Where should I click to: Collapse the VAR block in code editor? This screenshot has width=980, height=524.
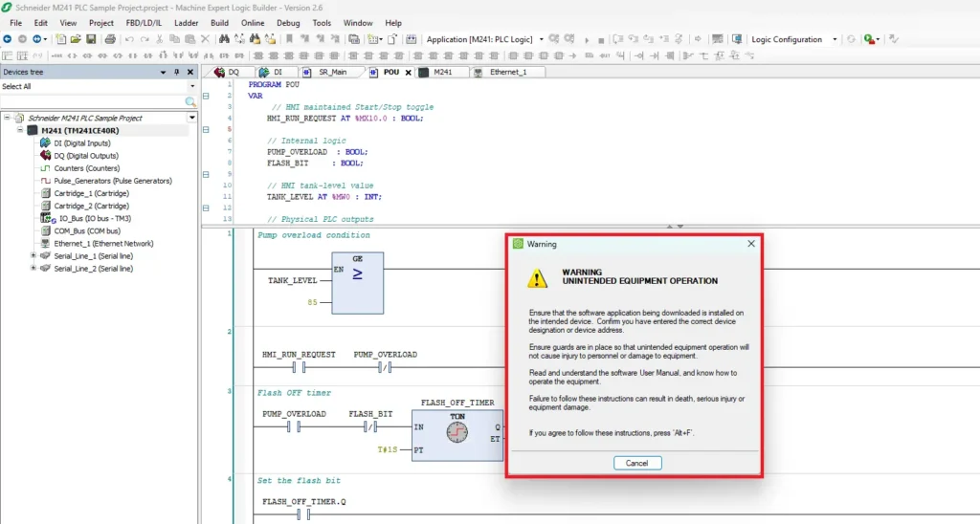pyautogui.click(x=206, y=96)
